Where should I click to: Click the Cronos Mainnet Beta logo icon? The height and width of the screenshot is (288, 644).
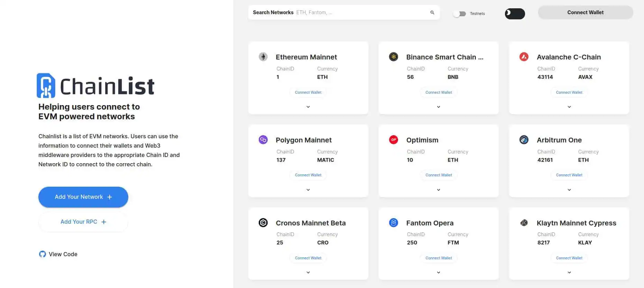point(263,223)
